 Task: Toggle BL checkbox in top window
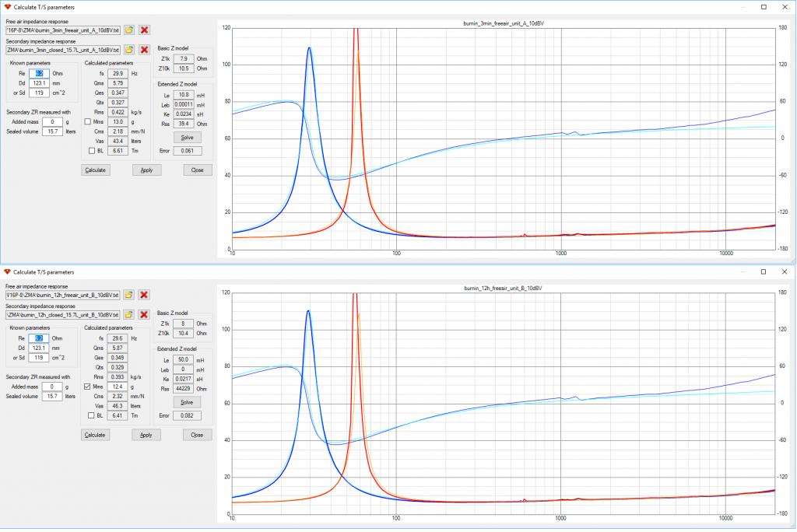[92, 151]
